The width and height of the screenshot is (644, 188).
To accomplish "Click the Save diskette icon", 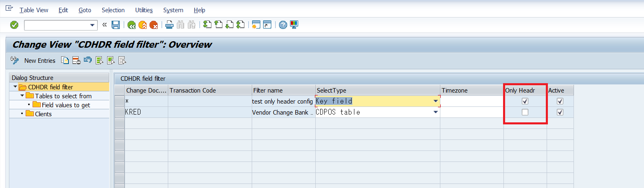I will point(116,25).
